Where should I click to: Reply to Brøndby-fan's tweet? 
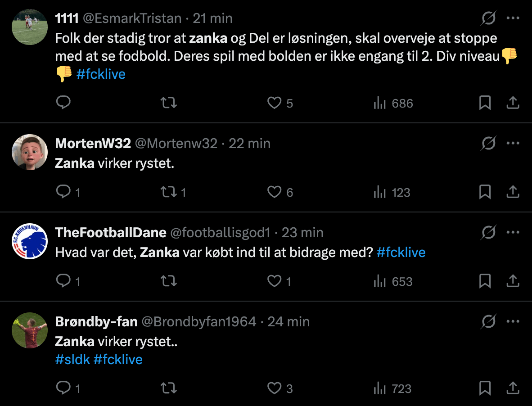[x=63, y=388]
